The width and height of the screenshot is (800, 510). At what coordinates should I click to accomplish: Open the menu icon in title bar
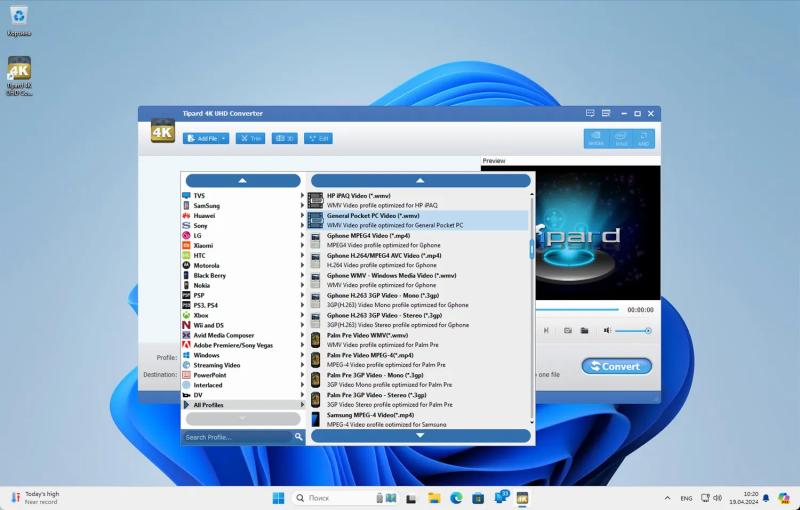(x=606, y=113)
